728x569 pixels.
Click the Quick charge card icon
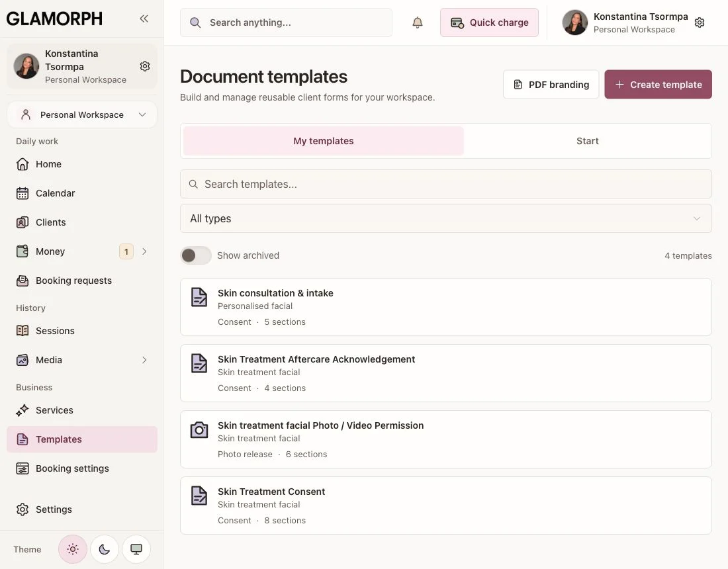click(457, 22)
